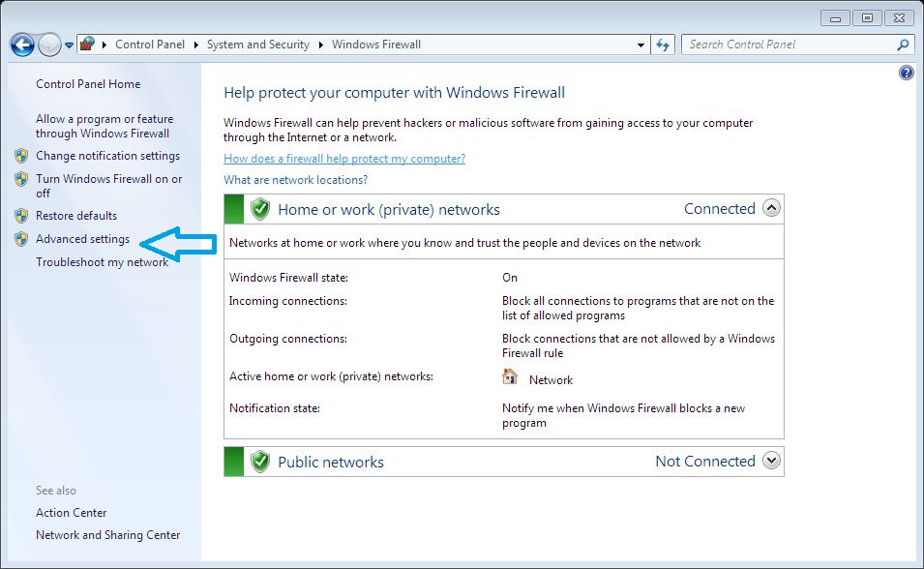Go to System and Security breadcrumb
Screen dimensions: 924x569
258,45
